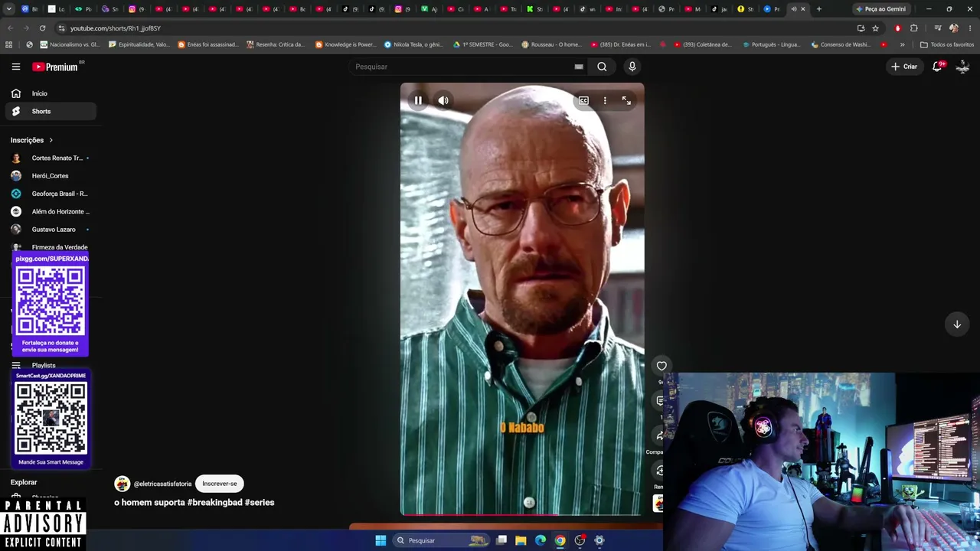The height and width of the screenshot is (551, 980).
Task: Open OBS Studio from the taskbar
Action: [580, 540]
